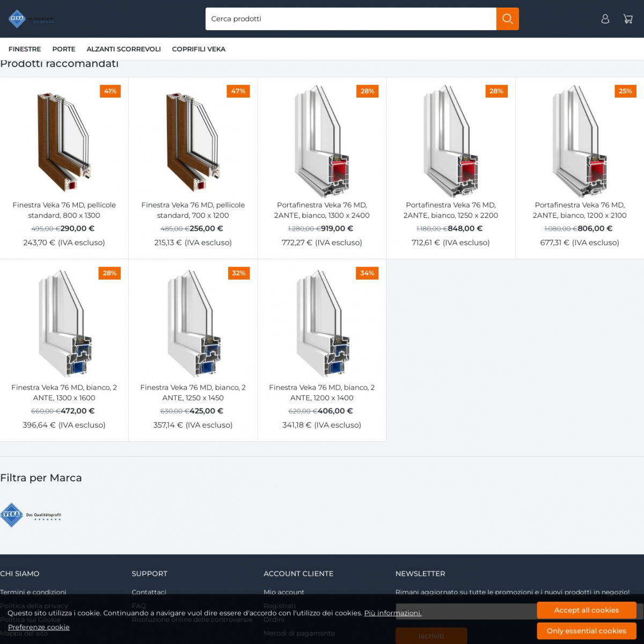Image resolution: width=644 pixels, height=644 pixels.
Task: Focus the Cerca prodotti search field
Action: [x=351, y=19]
